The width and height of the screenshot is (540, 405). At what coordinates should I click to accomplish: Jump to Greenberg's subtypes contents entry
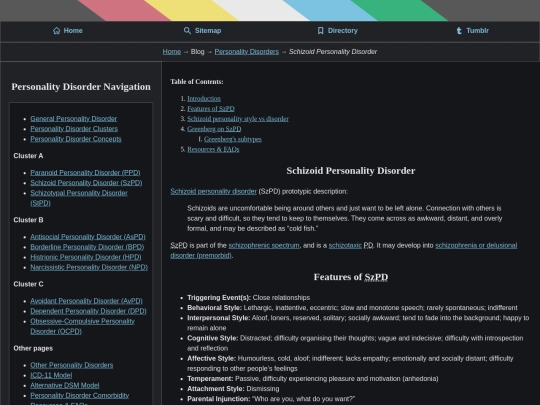233,139
